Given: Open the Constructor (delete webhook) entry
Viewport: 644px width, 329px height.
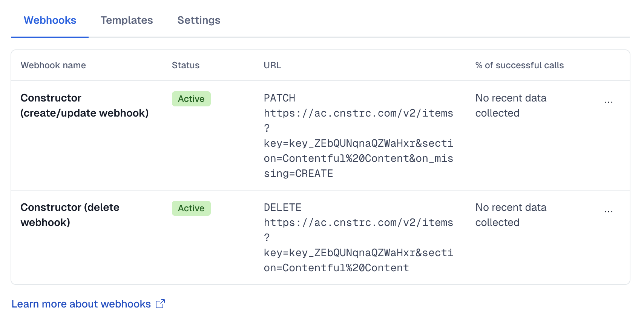Looking at the screenshot, I should point(70,215).
